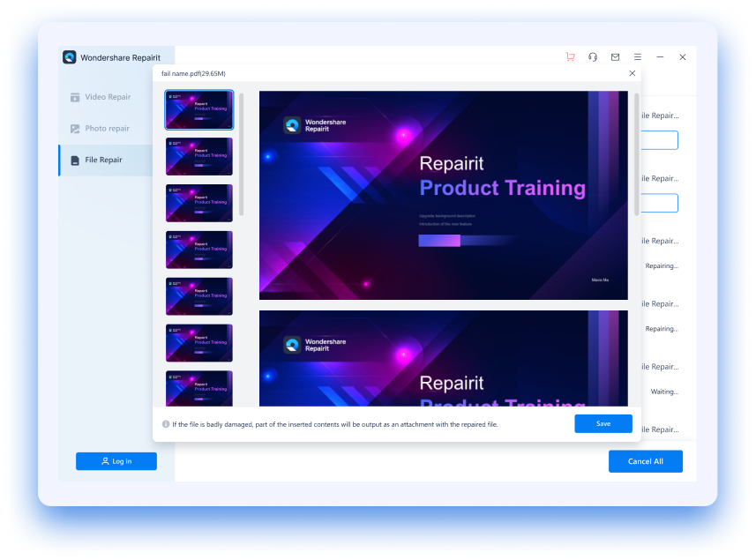This screenshot has height=560, width=756.
Task: Click the second Repairing... status text
Action: 662,329
